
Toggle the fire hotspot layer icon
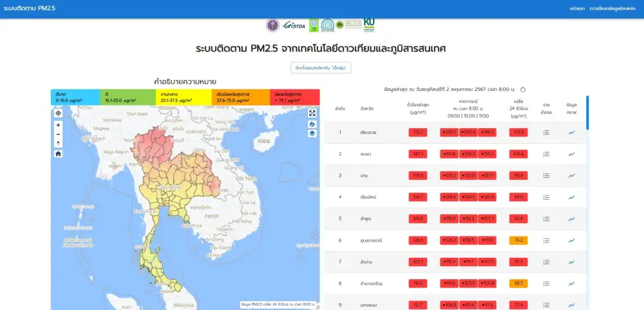[312, 124]
